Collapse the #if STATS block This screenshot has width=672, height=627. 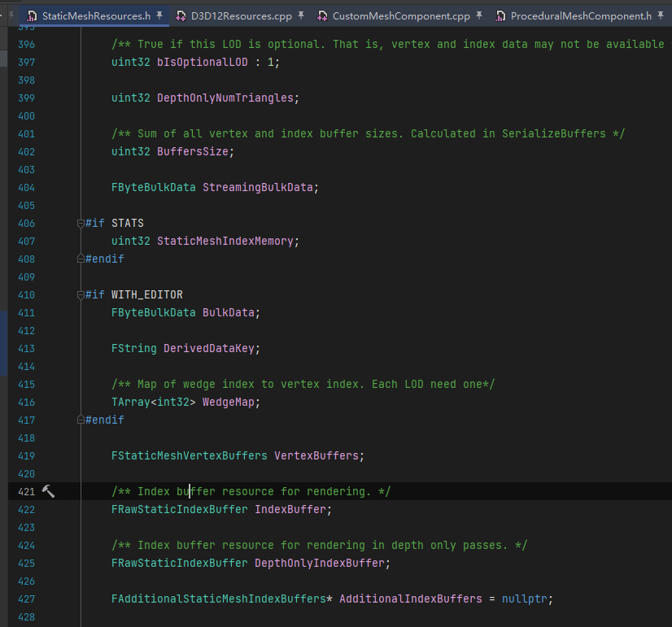[x=81, y=223]
